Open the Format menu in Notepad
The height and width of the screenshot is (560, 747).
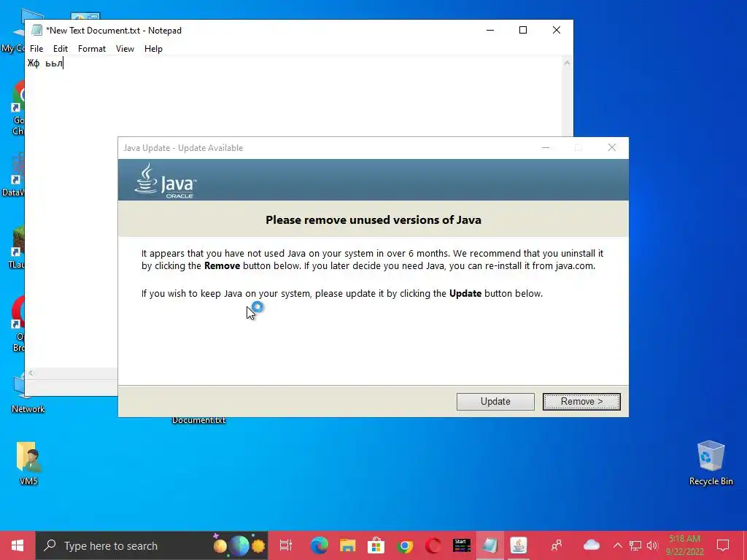coord(91,49)
